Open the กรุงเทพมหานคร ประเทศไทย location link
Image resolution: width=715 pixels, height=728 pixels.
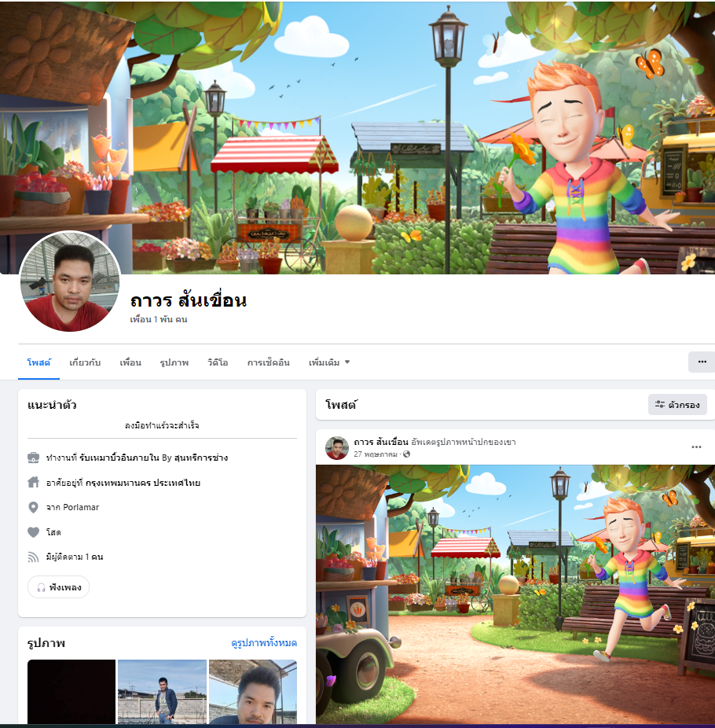(143, 483)
